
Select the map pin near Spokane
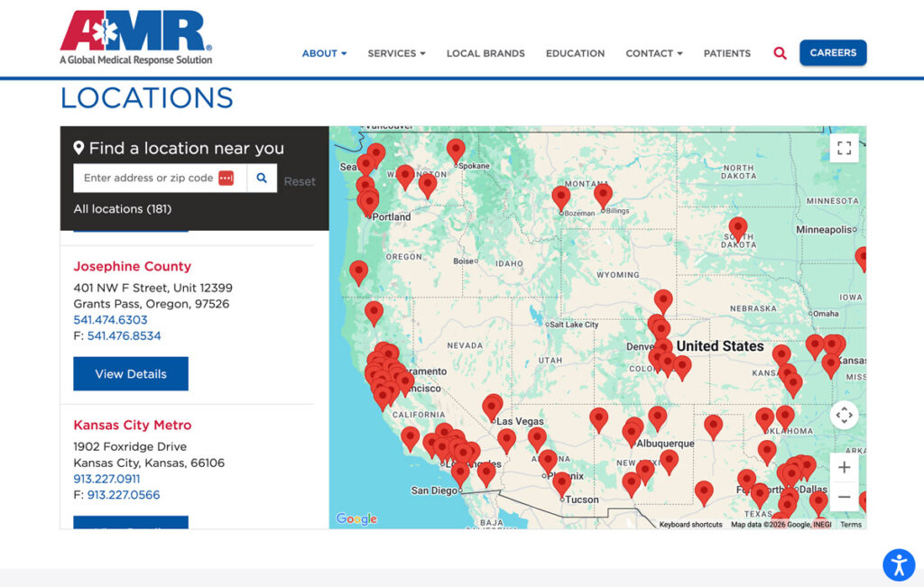[x=456, y=151]
